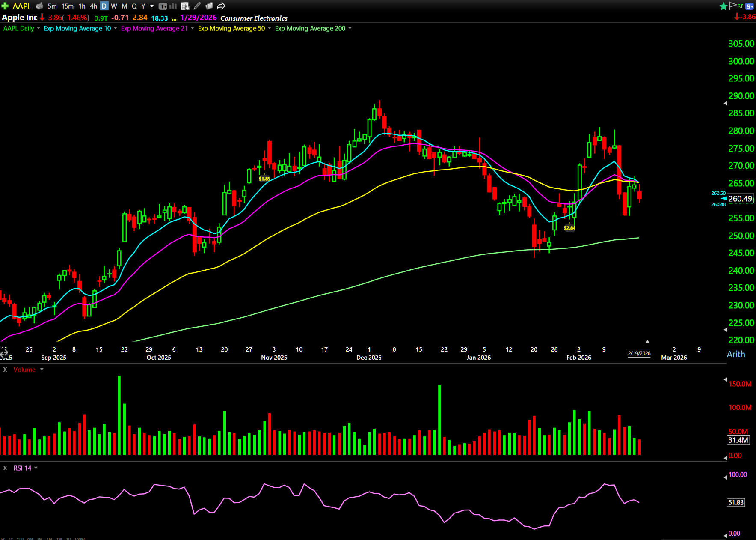Close the RSI 14 indicator pane
This screenshot has height=540, width=756.
click(x=5, y=468)
